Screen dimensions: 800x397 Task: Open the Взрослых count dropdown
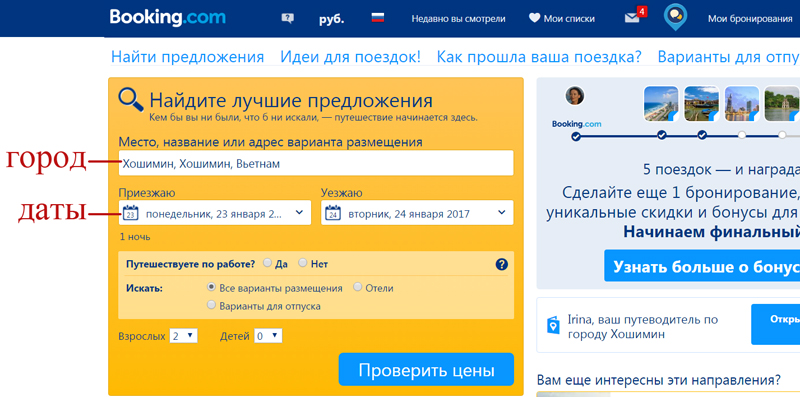(x=183, y=336)
